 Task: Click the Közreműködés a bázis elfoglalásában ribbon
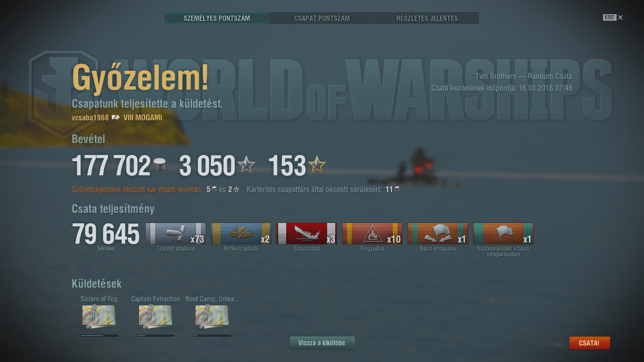tap(503, 233)
